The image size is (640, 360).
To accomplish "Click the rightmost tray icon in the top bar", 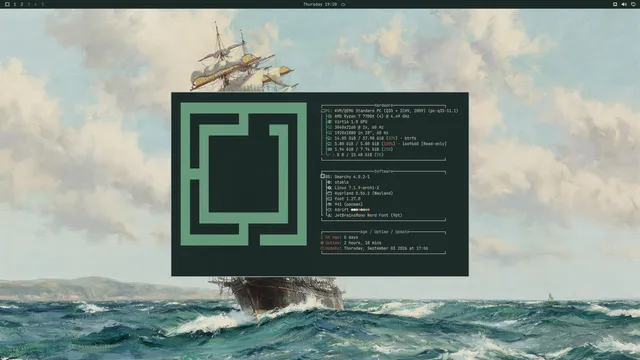I will 633,4.
